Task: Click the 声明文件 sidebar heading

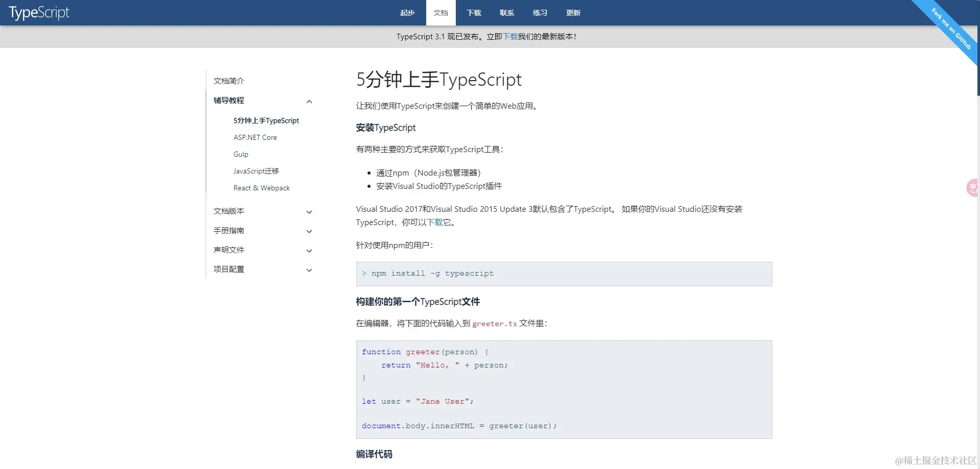Action: 229,250
